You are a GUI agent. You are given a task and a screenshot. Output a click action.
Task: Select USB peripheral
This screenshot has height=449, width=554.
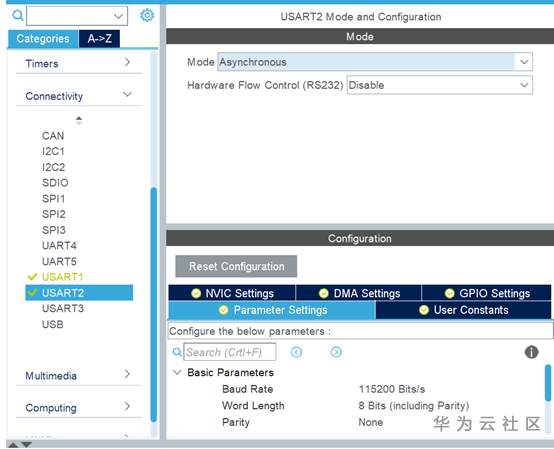53,324
